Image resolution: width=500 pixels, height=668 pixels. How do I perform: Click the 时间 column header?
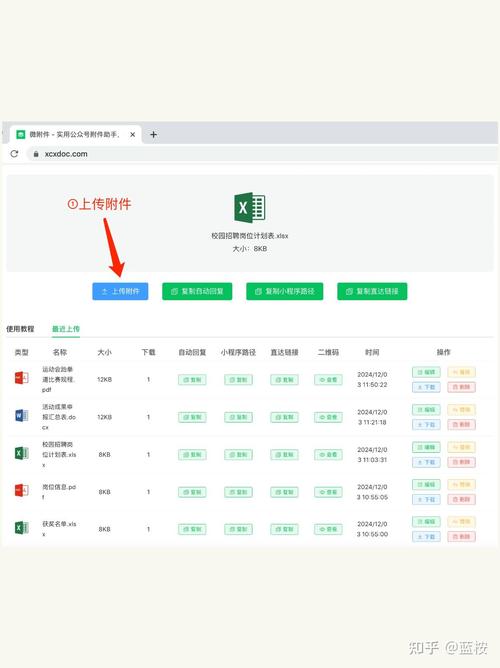pyautogui.click(x=372, y=352)
